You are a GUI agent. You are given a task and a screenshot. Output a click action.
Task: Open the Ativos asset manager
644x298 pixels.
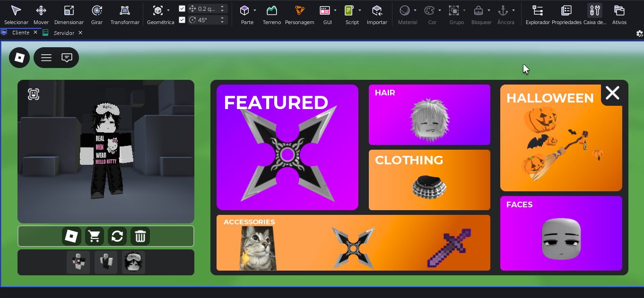[619, 15]
